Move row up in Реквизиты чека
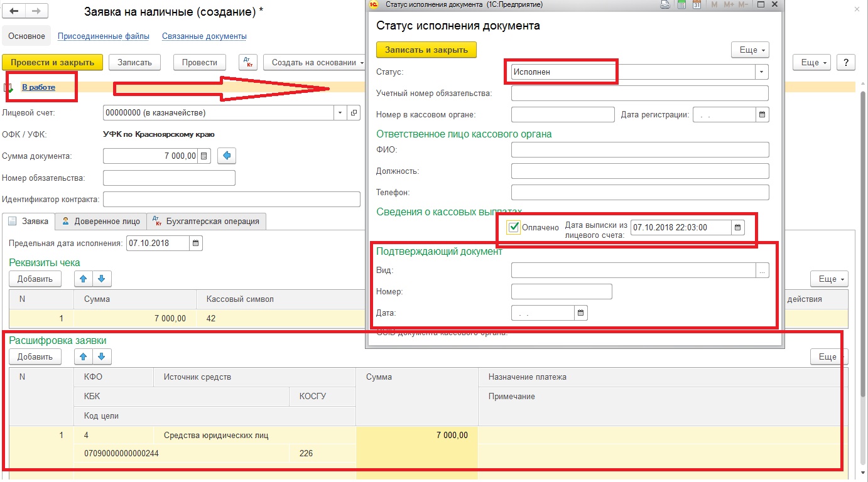 click(84, 278)
